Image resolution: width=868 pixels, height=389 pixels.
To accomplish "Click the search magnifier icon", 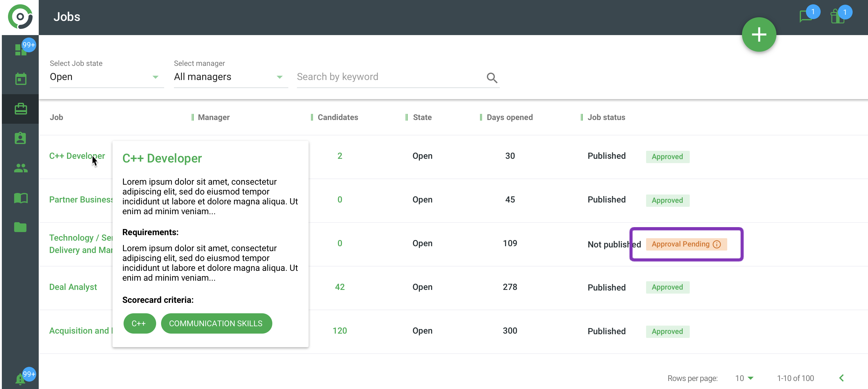I will [491, 78].
